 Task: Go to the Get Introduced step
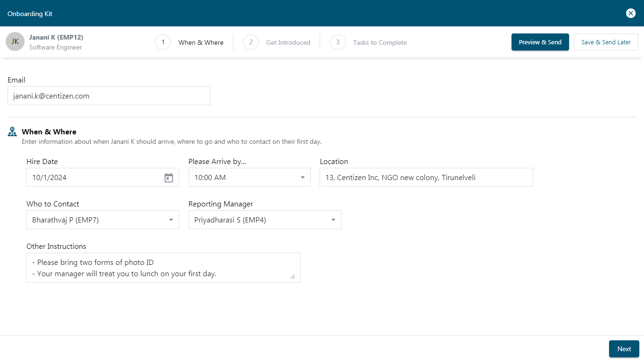[x=288, y=42]
